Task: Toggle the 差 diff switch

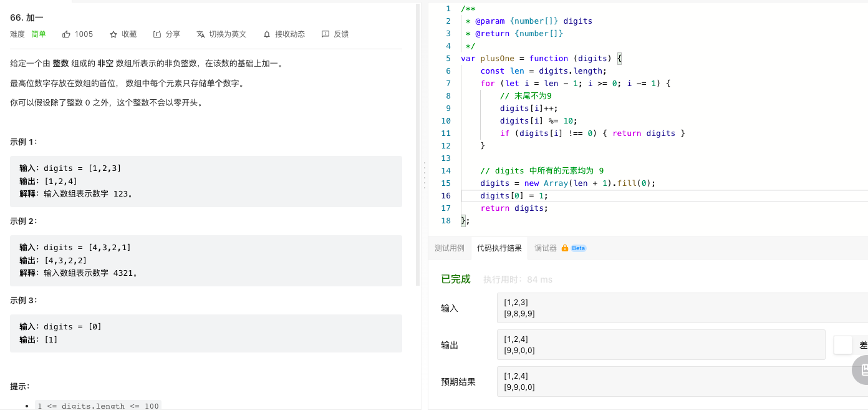Action: point(843,345)
